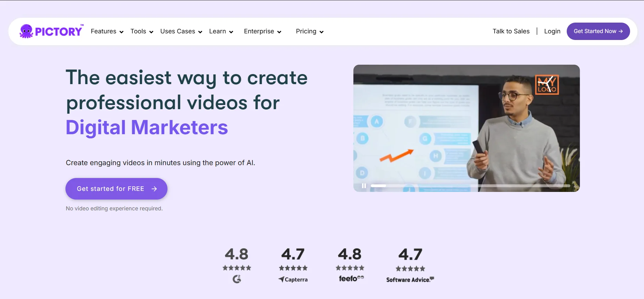Click the Capterra logo

click(x=293, y=279)
